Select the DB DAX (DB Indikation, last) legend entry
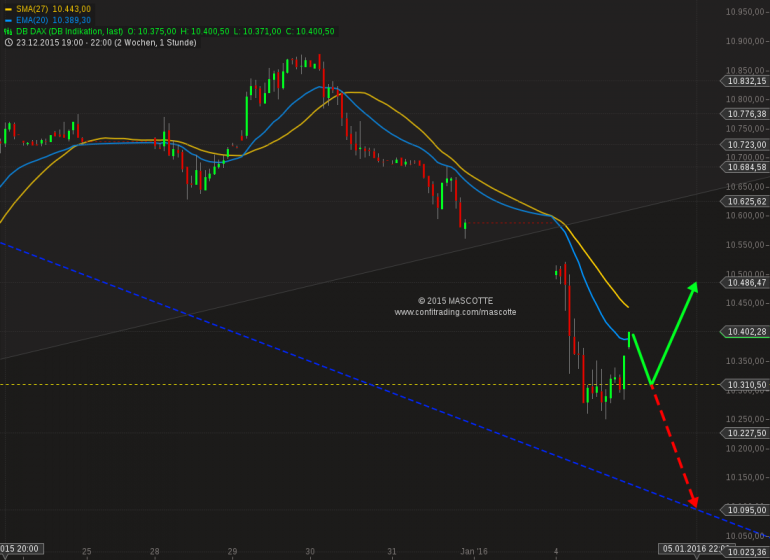The height and width of the screenshot is (560, 770). point(69,31)
